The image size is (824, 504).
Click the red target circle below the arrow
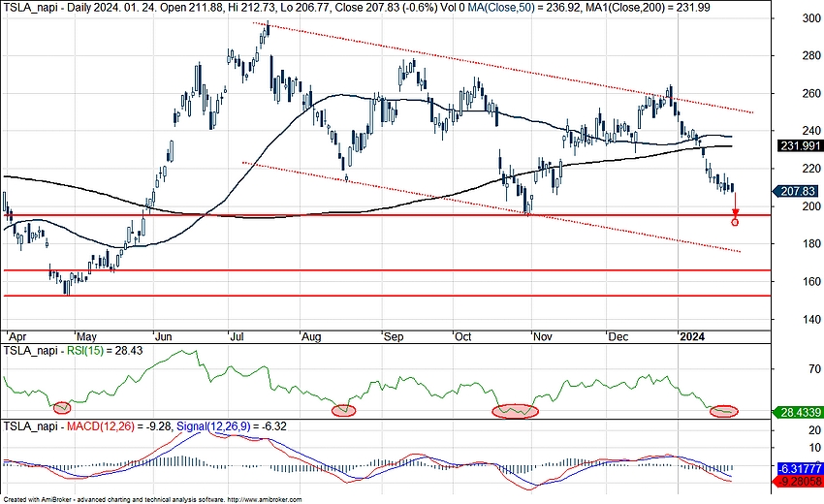pos(735,223)
